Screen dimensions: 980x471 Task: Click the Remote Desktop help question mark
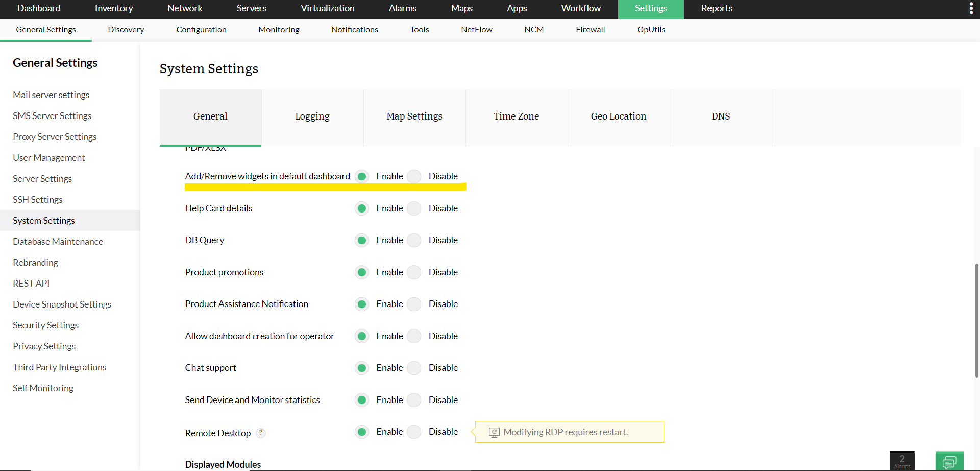pyautogui.click(x=261, y=433)
